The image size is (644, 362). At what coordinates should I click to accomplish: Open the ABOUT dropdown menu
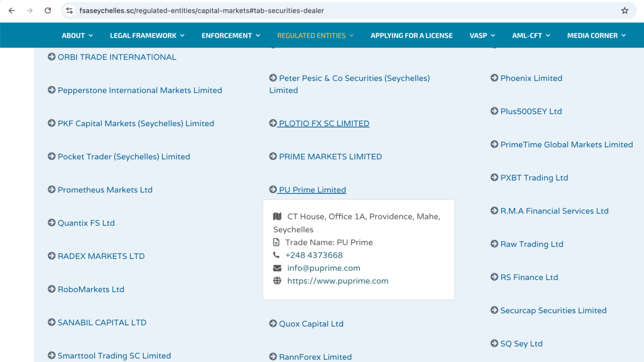(77, 35)
